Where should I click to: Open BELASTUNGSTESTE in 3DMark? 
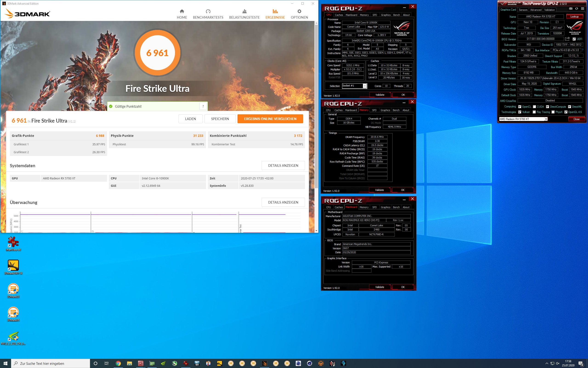pos(244,14)
